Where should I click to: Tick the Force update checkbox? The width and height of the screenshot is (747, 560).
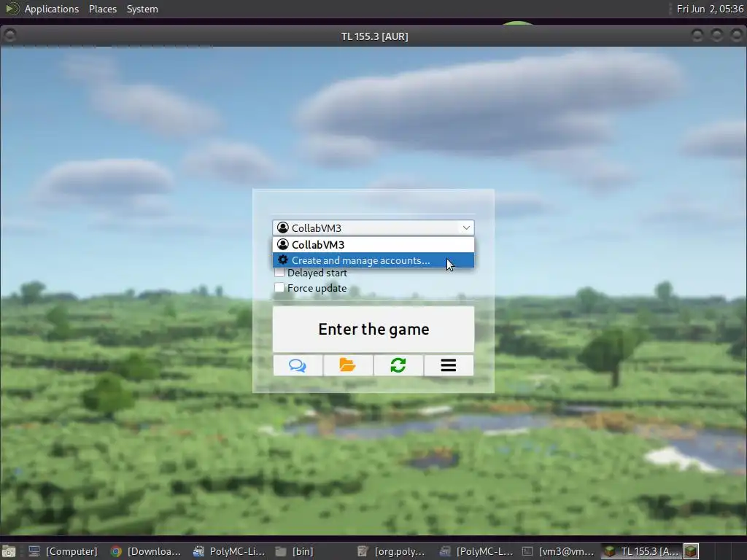(x=279, y=287)
